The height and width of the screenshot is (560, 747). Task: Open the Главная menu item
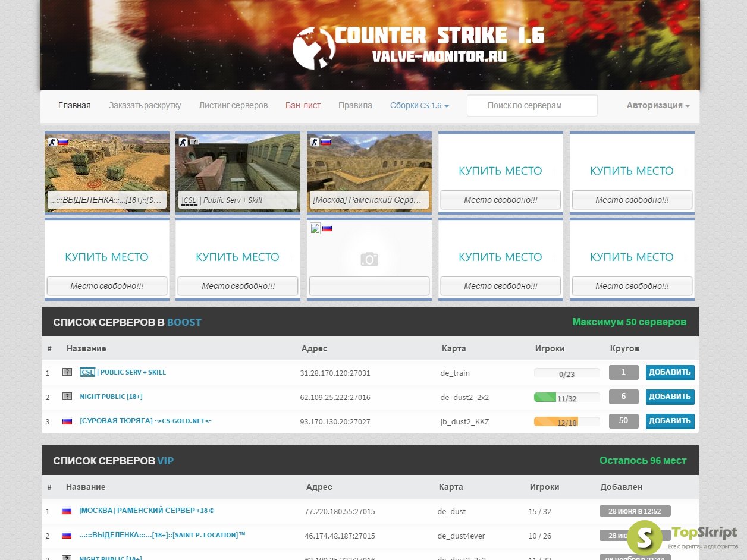click(x=74, y=105)
